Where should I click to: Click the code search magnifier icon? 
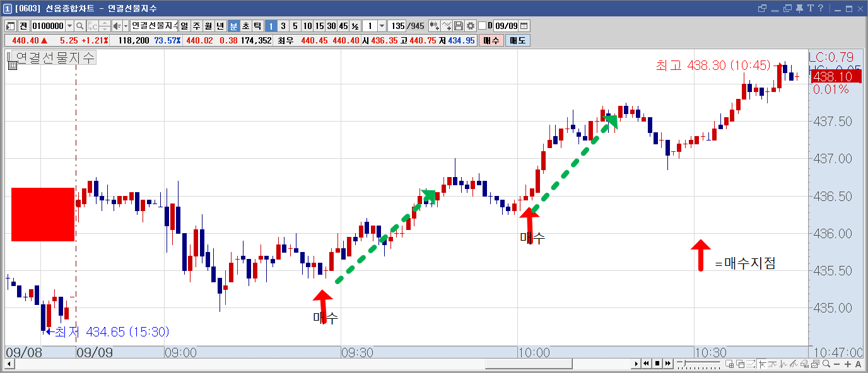[79, 26]
